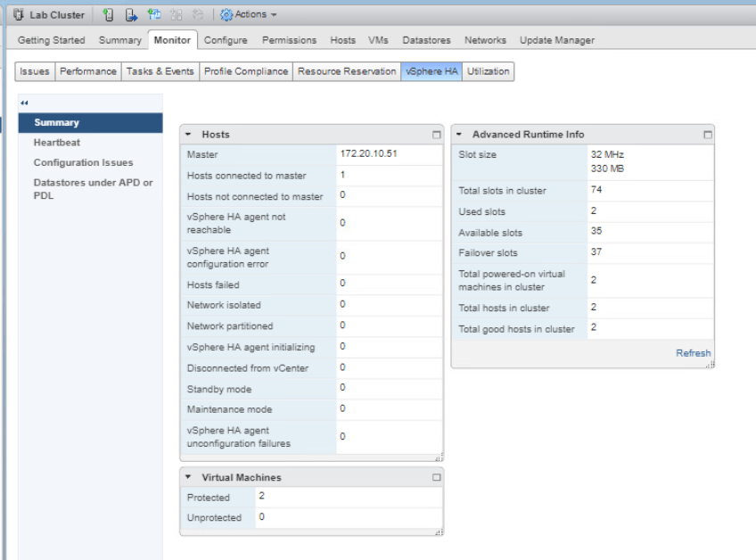This screenshot has height=560, width=756.
Task: Open the Performance sub-tab
Action: [88, 71]
